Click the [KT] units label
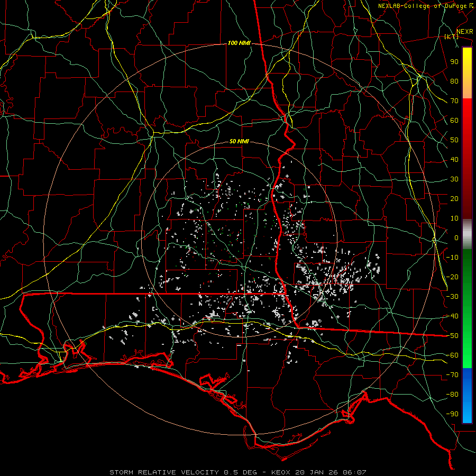 (452, 36)
